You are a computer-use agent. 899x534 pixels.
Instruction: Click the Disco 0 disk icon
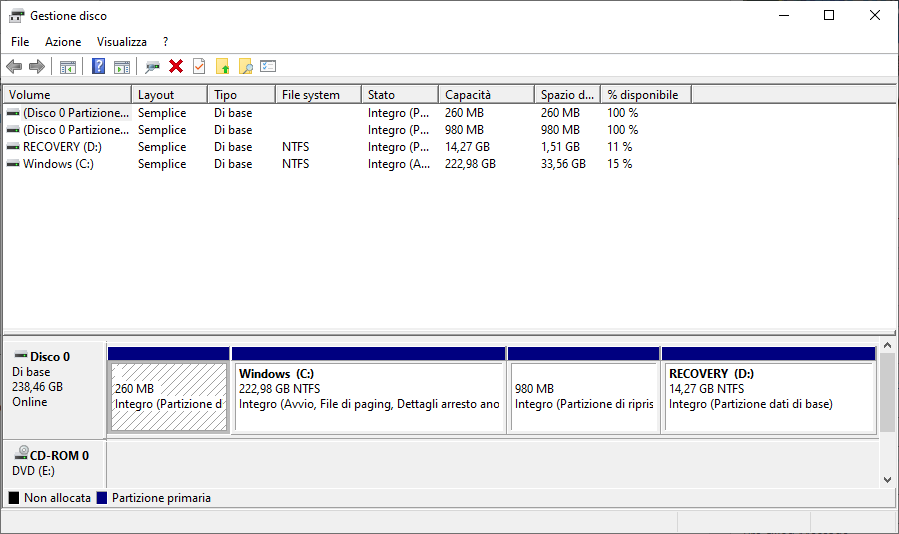click(21, 355)
